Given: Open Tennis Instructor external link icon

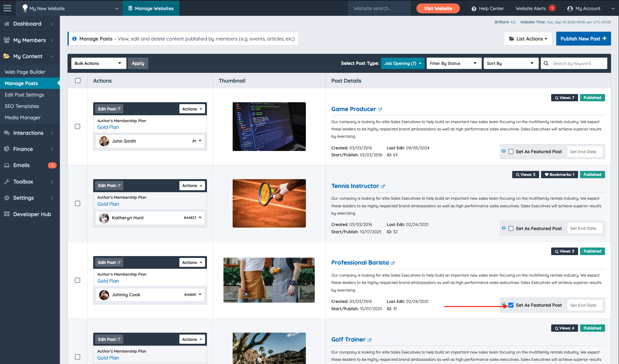Looking at the screenshot, I should [x=383, y=186].
